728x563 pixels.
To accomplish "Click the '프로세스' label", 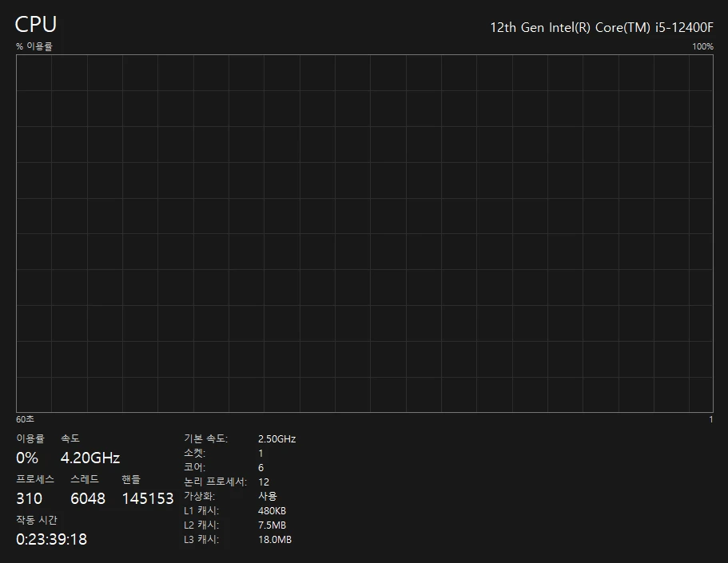I will pos(35,479).
